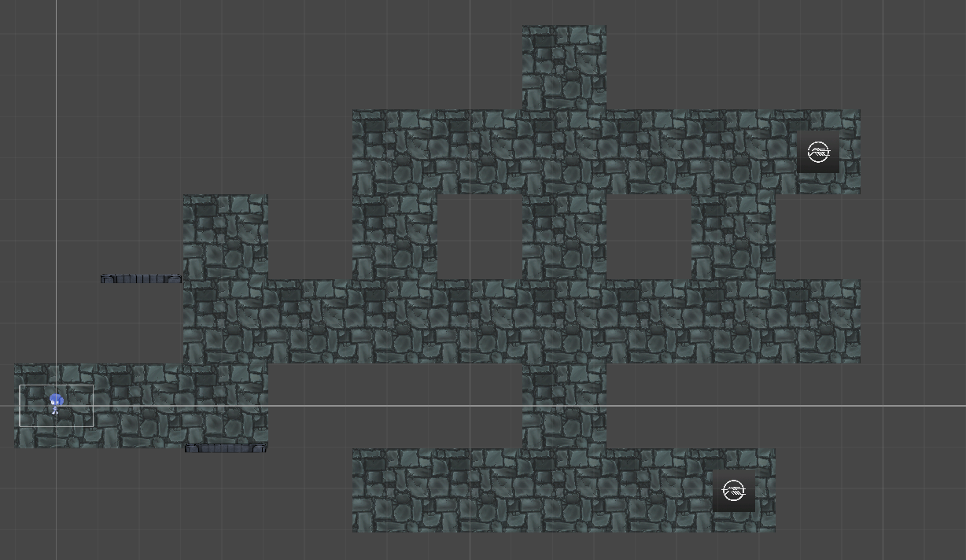The height and width of the screenshot is (560, 966).
Task: Select the stone pillar right of right gap
Action: [x=733, y=237]
